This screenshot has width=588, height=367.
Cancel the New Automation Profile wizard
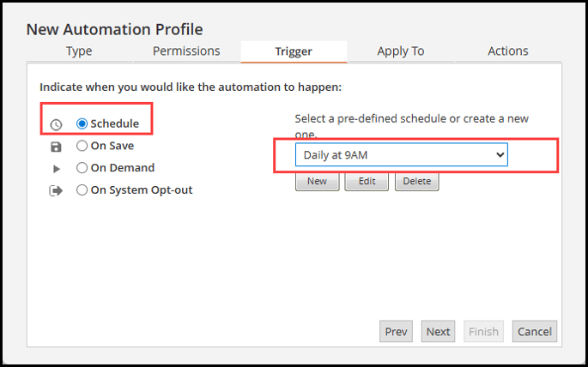[535, 332]
